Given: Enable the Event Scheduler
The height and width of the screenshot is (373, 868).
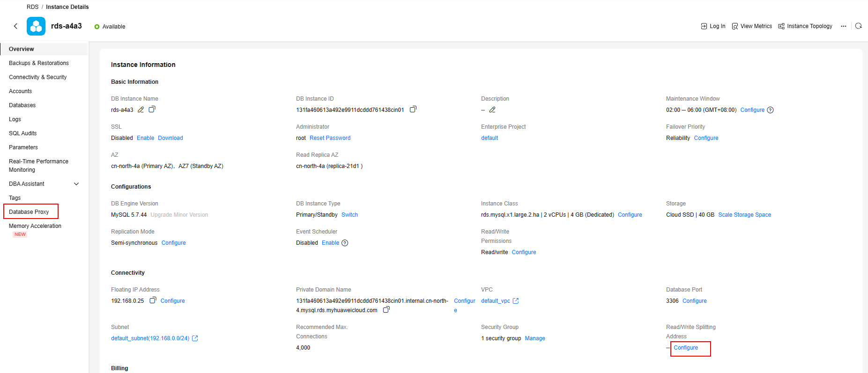Looking at the screenshot, I should [331, 243].
